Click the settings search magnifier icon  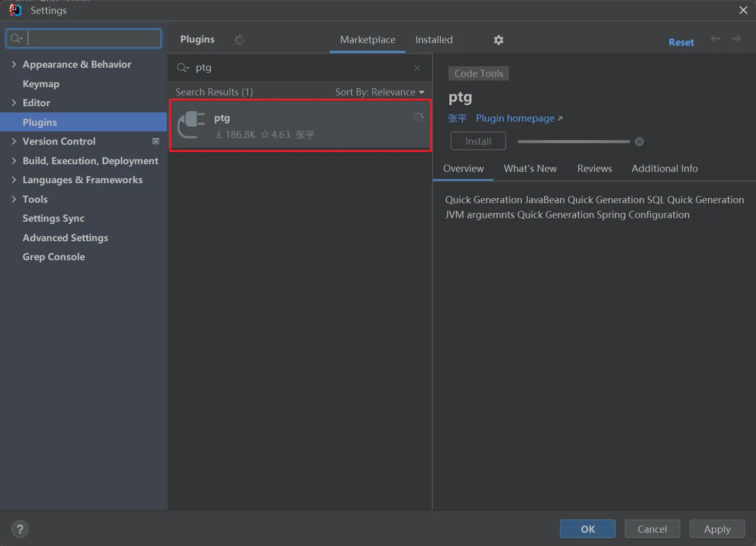pos(16,38)
